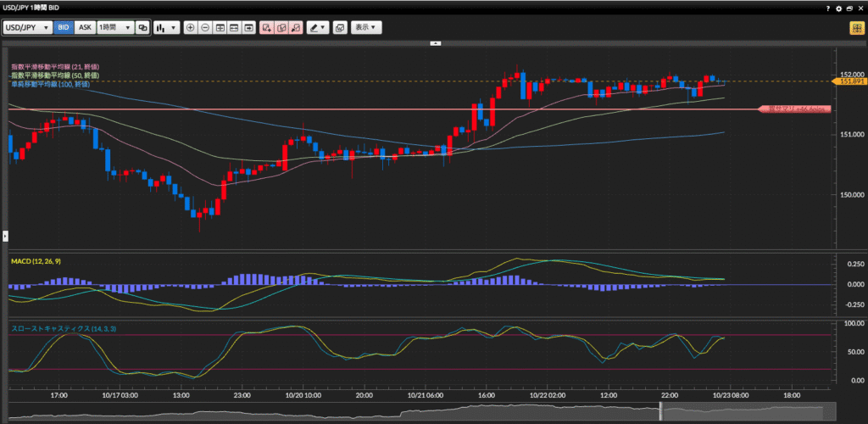The image size is (868, 424).
Task: Open the 1時間 timeframe dropdown
Action: 114,27
